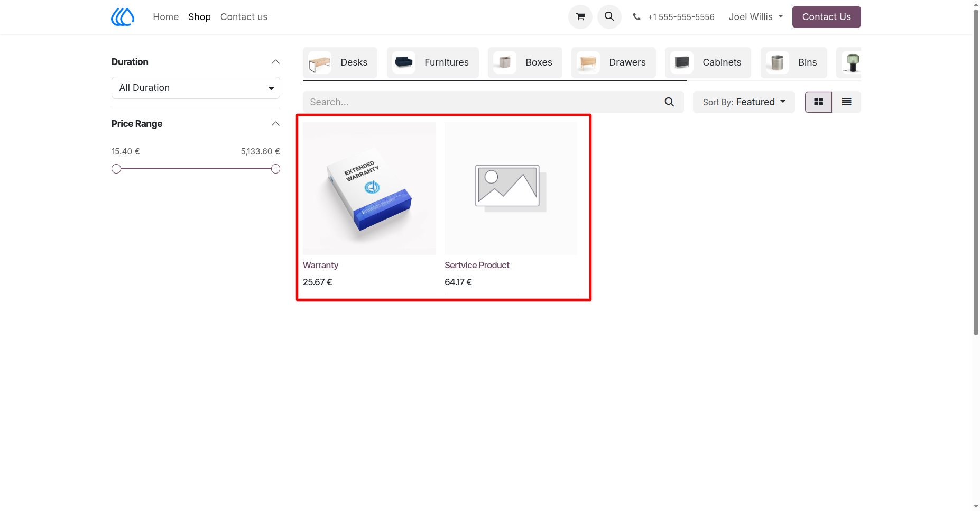Click the page vertical scrollbar
The height and width of the screenshot is (511, 980).
coord(976,172)
